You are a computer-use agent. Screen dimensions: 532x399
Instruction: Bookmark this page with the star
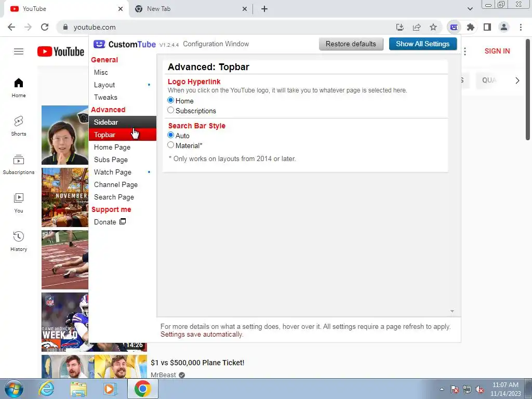pos(433,27)
